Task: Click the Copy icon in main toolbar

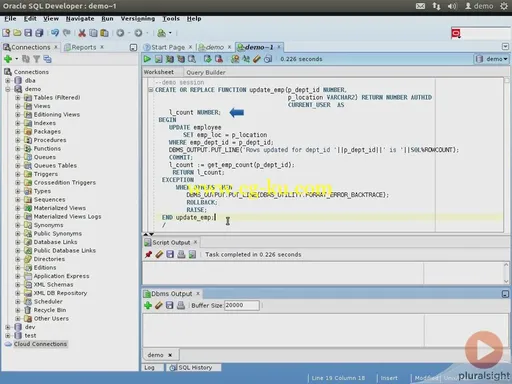Action: click(x=93, y=33)
